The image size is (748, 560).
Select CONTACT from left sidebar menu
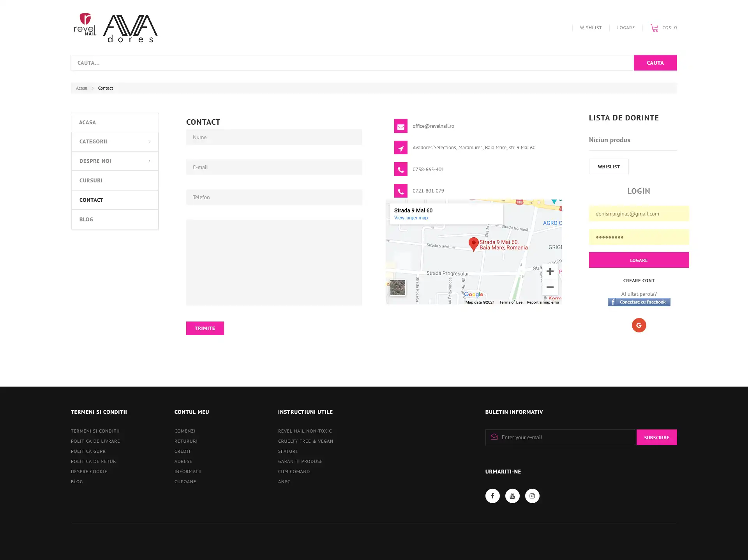click(91, 200)
